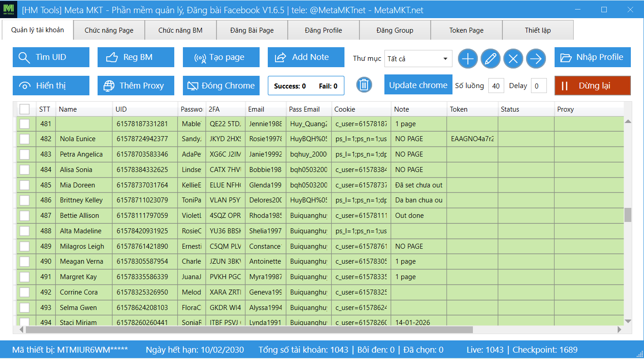
Task: Click the scroll-down arrow of the table scrollbar
Action: [x=628, y=321]
